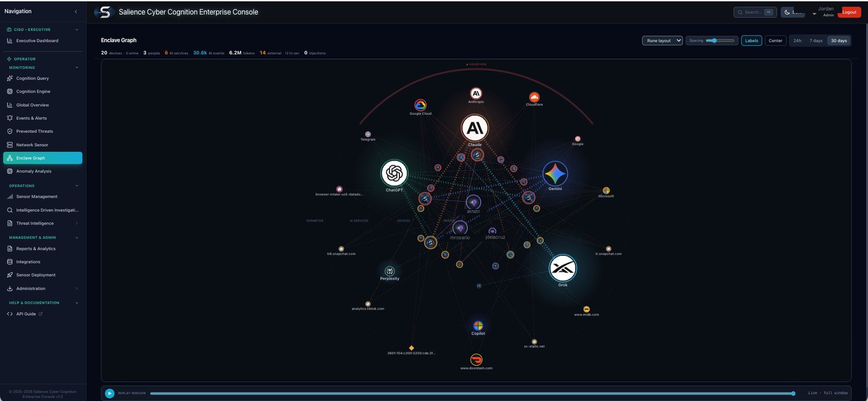
Task: Switch time range to 24h
Action: [797, 41]
